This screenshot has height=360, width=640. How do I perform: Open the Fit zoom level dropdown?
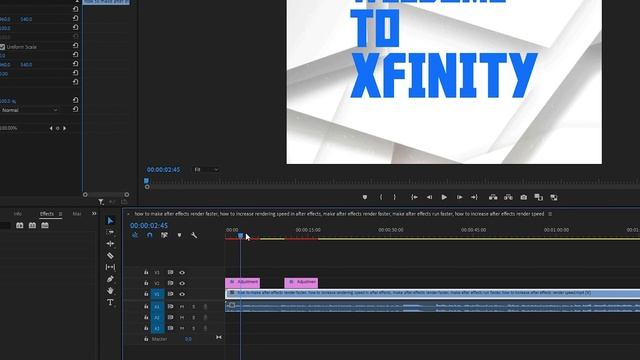tap(206, 170)
